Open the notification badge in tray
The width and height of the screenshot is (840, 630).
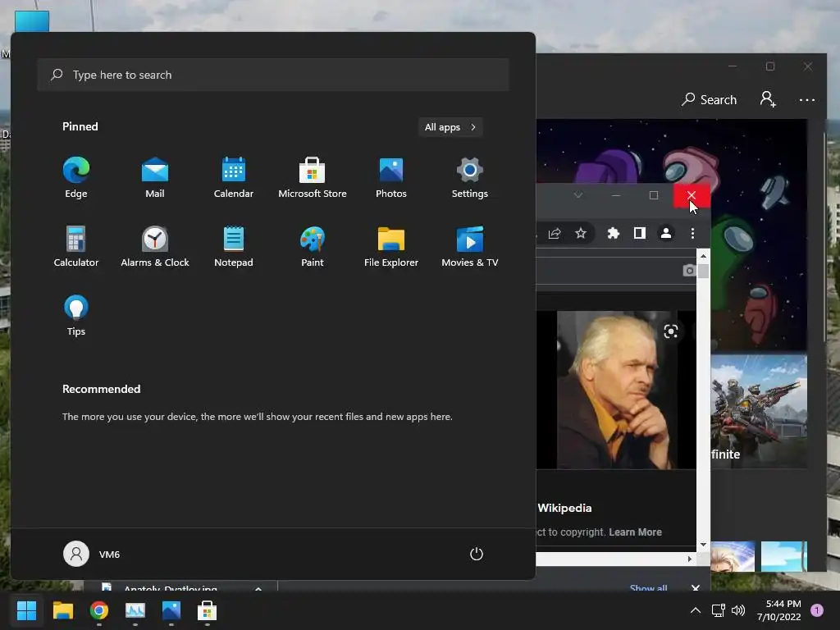(x=817, y=610)
